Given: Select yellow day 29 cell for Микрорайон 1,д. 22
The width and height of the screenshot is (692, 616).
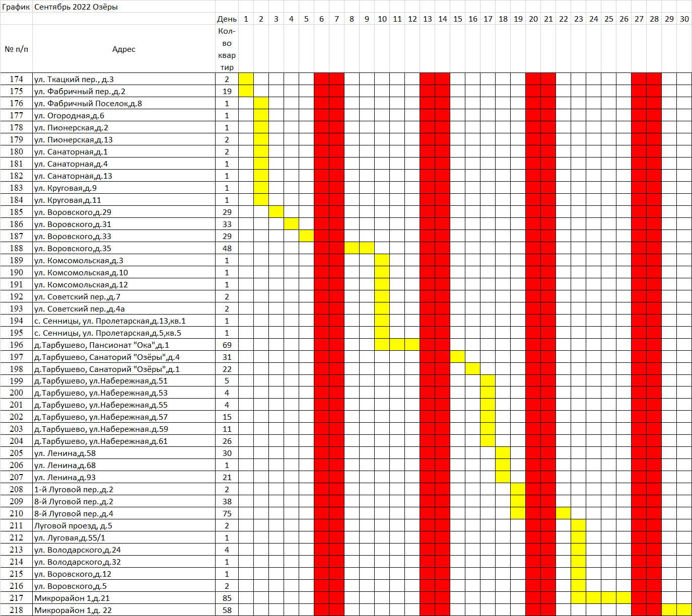Looking at the screenshot, I should click(x=669, y=610).
